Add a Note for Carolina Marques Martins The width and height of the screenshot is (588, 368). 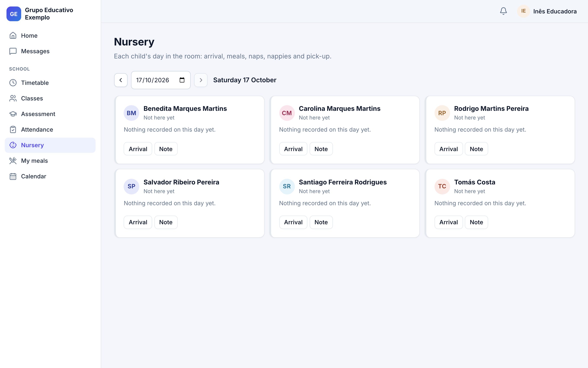click(321, 149)
